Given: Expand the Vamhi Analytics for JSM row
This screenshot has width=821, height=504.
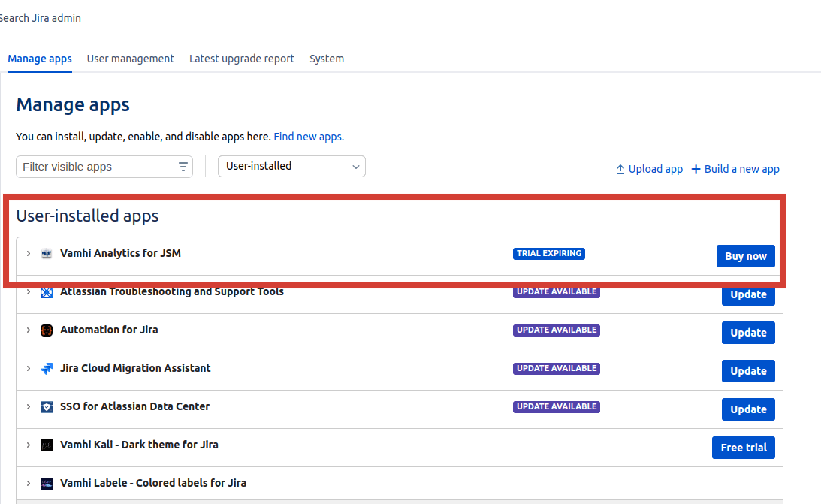Looking at the screenshot, I should [x=29, y=254].
